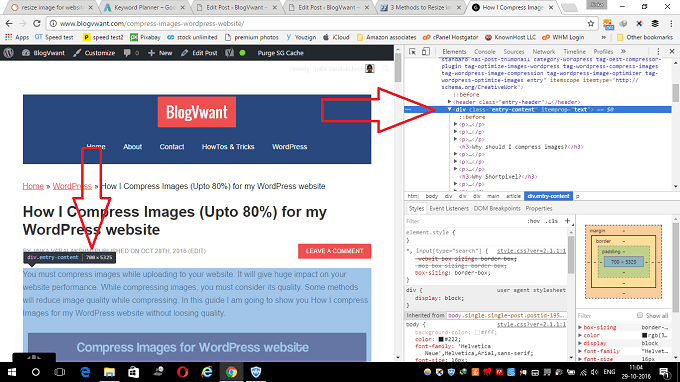680x382 pixels.
Task: Open the Contact nav link
Action: [x=172, y=147]
